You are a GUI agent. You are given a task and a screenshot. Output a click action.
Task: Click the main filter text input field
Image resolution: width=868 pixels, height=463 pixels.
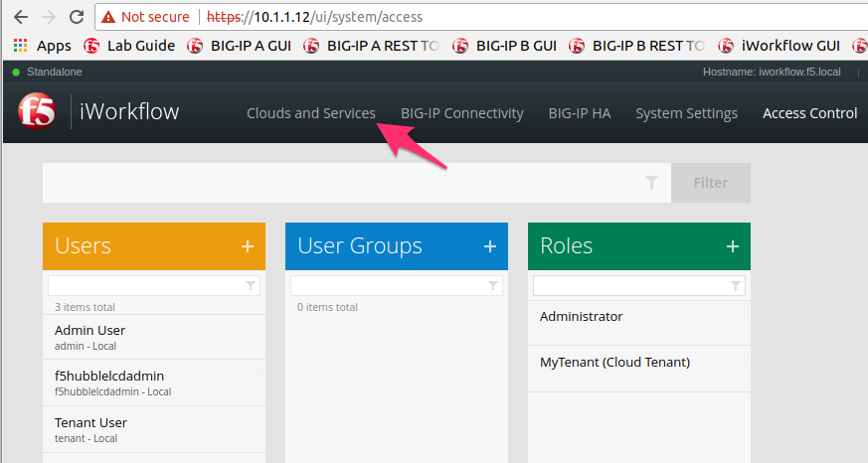[x=343, y=183]
